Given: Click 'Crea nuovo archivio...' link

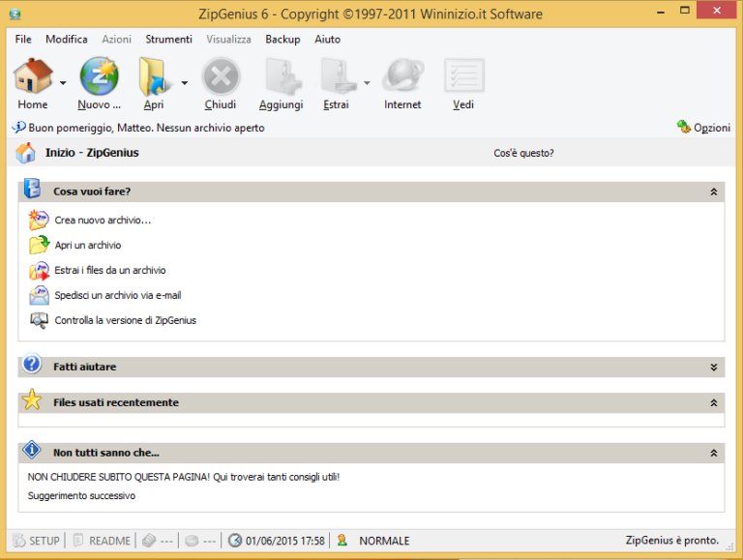Looking at the screenshot, I should (x=103, y=221).
